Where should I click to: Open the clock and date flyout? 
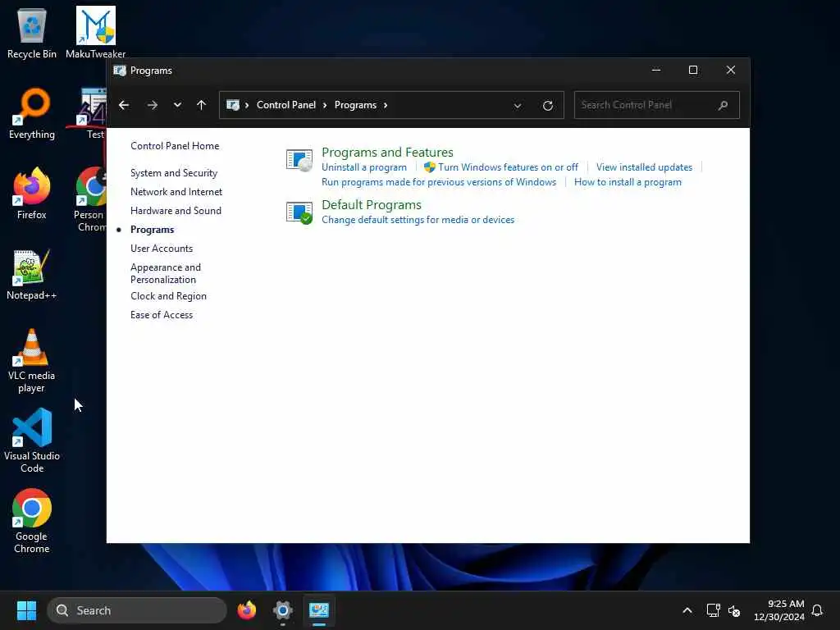(x=779, y=610)
